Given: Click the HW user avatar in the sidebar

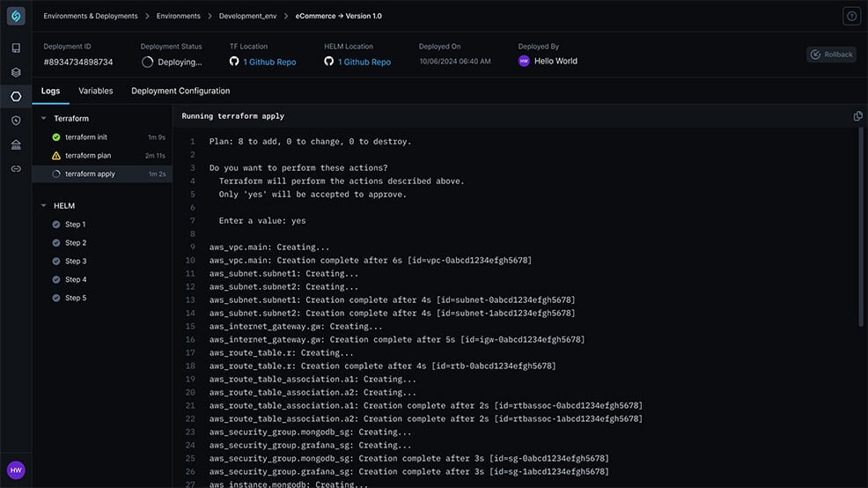Looking at the screenshot, I should [x=16, y=470].
